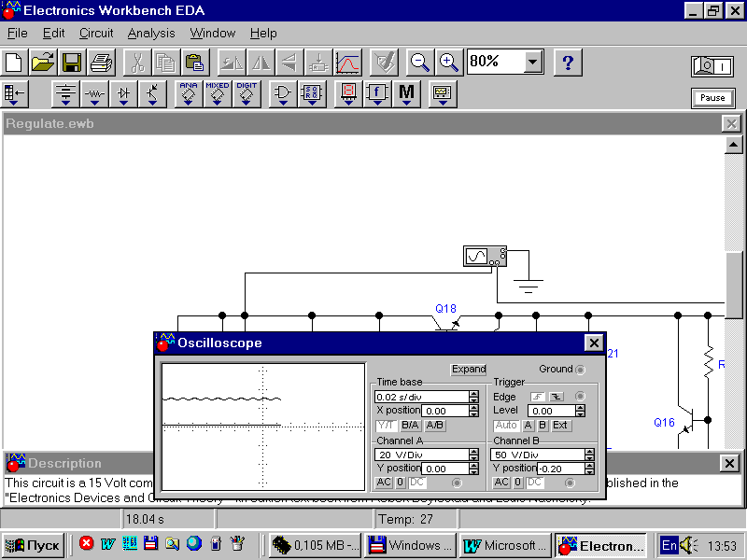Open the File menu
Viewport: 747px width, 560px height.
[x=18, y=34]
